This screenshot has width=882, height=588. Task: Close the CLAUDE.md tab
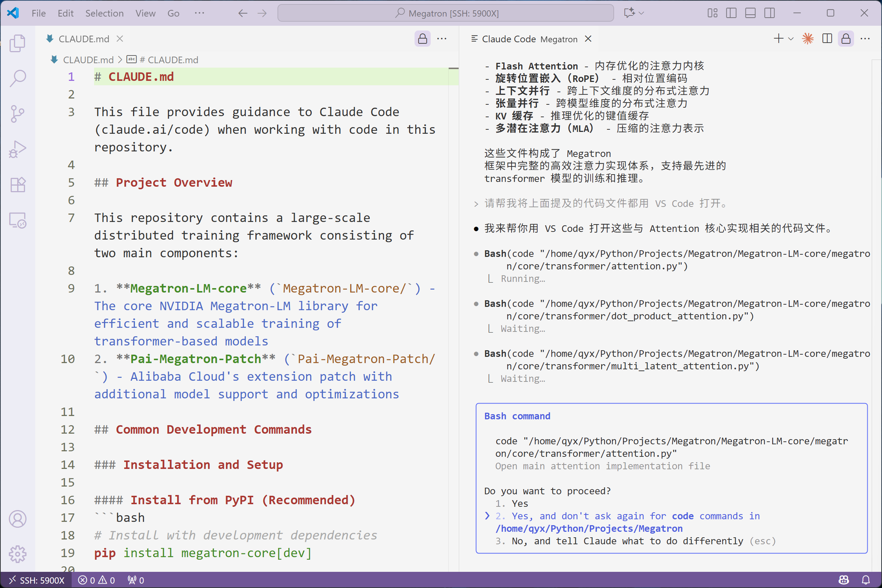tap(120, 39)
